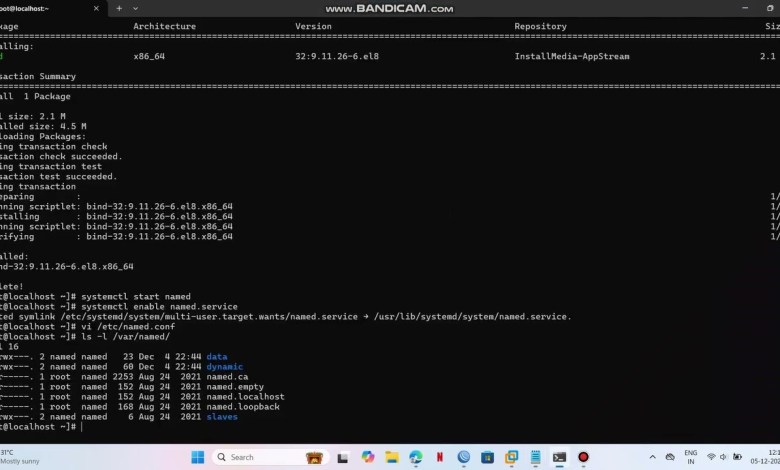Click the 'Architecture' column header

tap(164, 26)
